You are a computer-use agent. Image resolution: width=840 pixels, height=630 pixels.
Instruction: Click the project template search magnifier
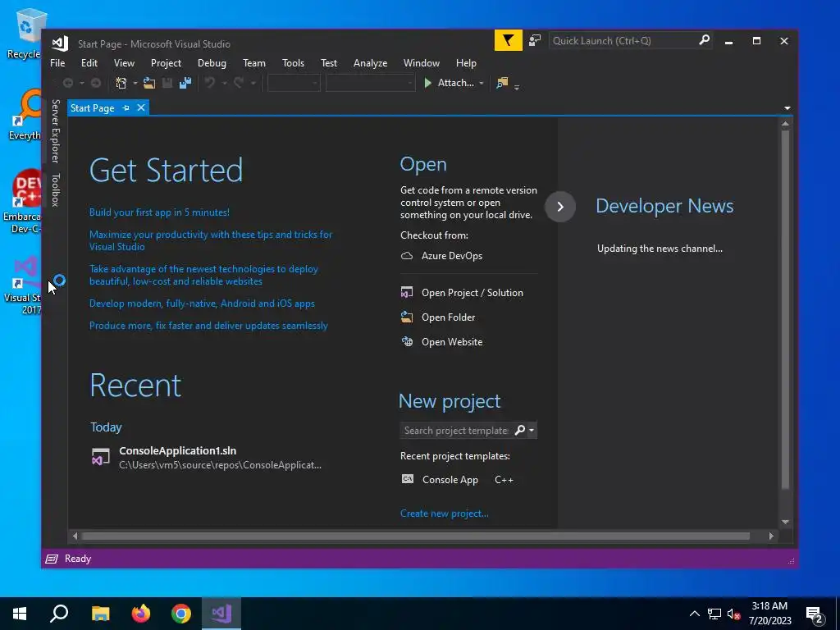pyautogui.click(x=519, y=430)
